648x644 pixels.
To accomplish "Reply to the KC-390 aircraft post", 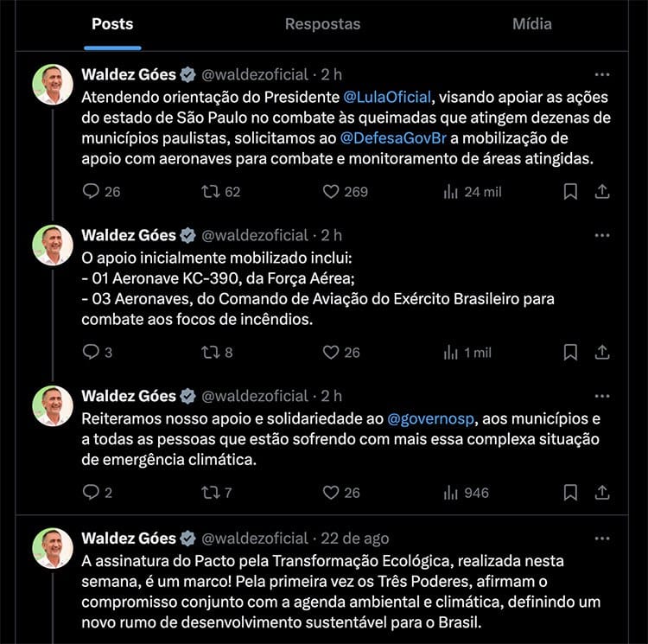I will click(91, 352).
